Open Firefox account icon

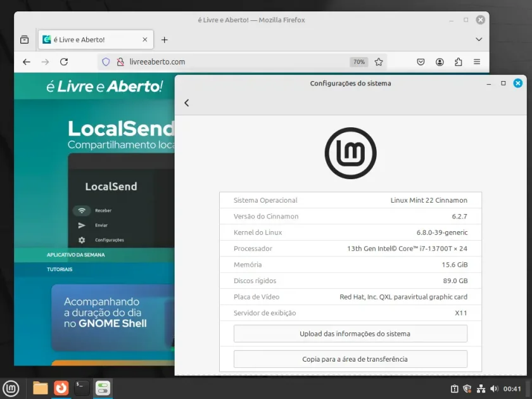(440, 62)
